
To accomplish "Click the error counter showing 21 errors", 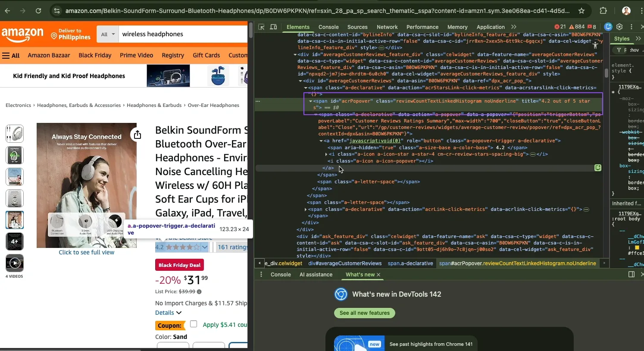I will point(559,26).
